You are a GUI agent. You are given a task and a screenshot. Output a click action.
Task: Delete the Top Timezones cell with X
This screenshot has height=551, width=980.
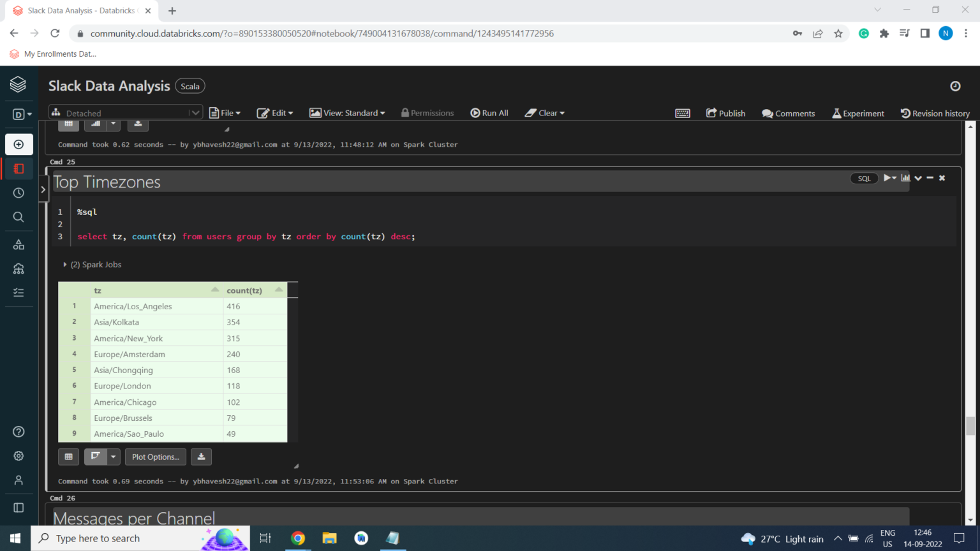click(x=942, y=178)
